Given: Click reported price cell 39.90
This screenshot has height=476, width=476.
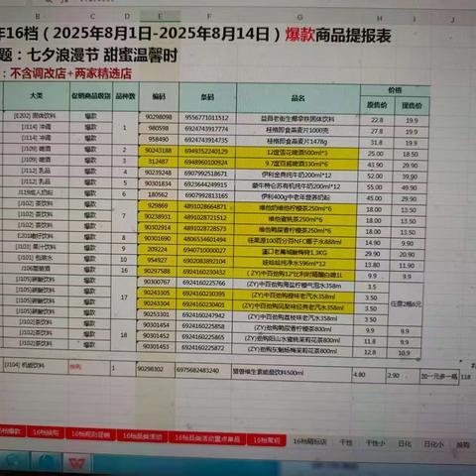Looking at the screenshot, I should pyautogui.click(x=410, y=177).
